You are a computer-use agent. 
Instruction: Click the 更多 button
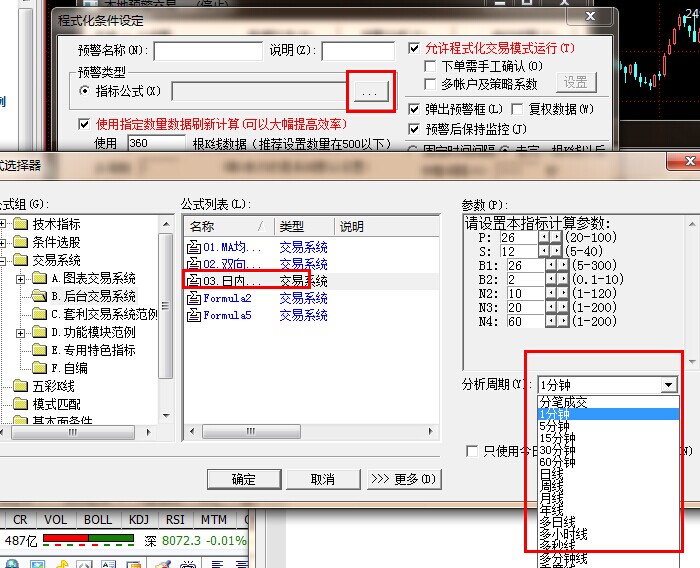click(404, 480)
